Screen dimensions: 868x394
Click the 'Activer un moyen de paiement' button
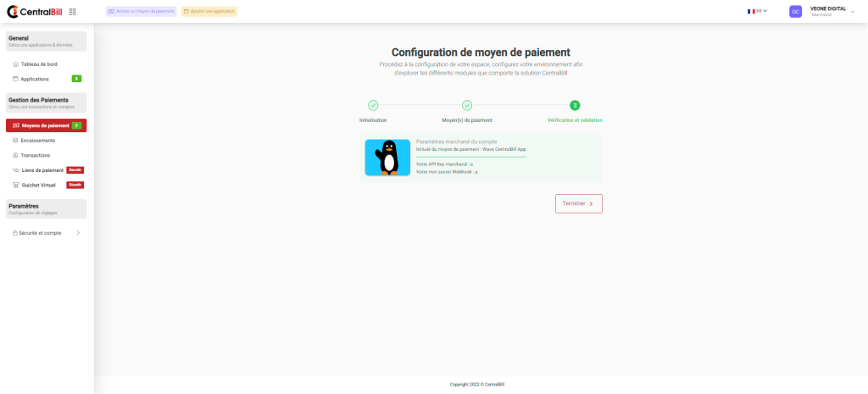[142, 11]
